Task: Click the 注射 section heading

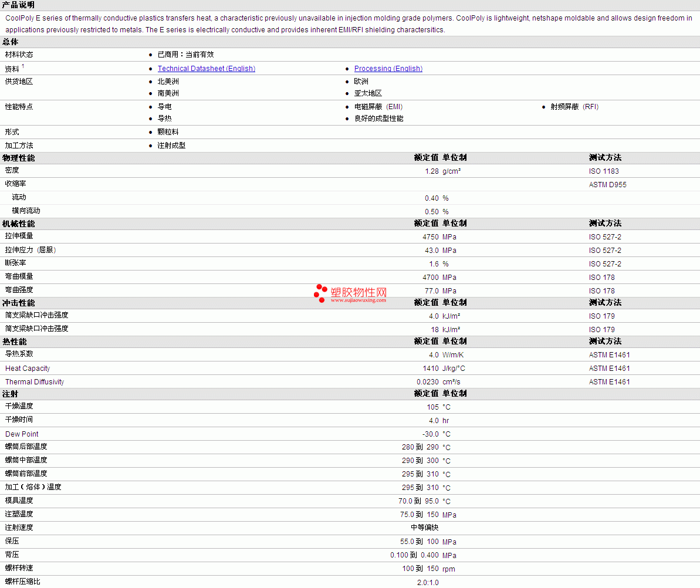Action: pyautogui.click(x=10, y=394)
